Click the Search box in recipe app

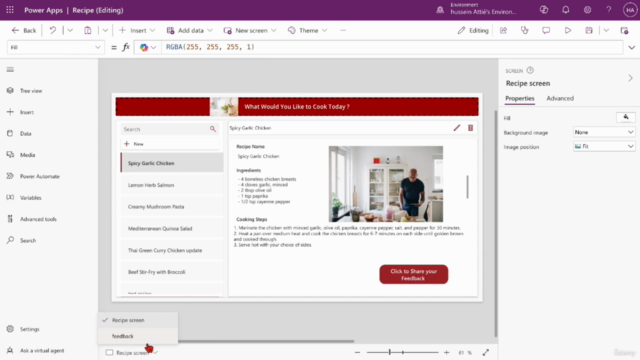click(170, 129)
